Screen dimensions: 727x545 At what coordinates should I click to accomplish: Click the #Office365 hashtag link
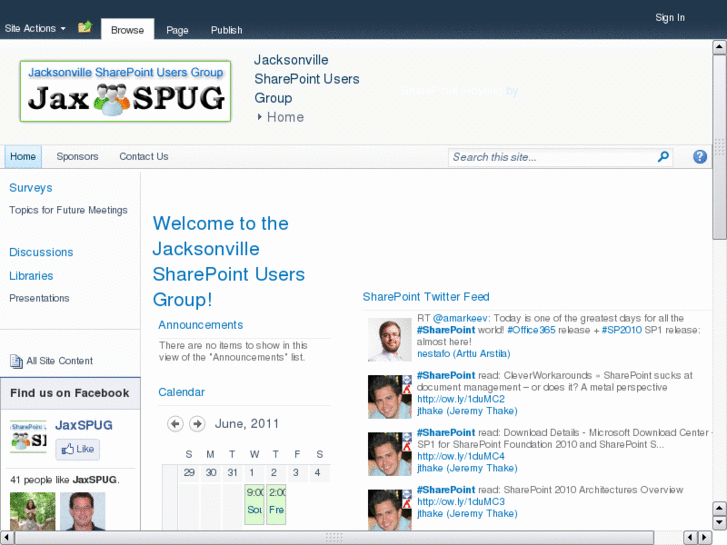coord(531,330)
